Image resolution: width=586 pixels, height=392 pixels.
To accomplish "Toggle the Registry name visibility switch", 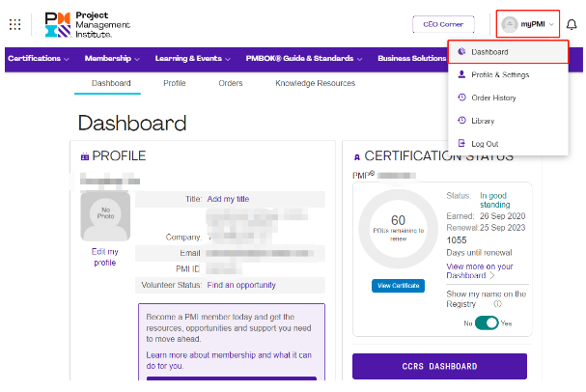I will tap(487, 322).
